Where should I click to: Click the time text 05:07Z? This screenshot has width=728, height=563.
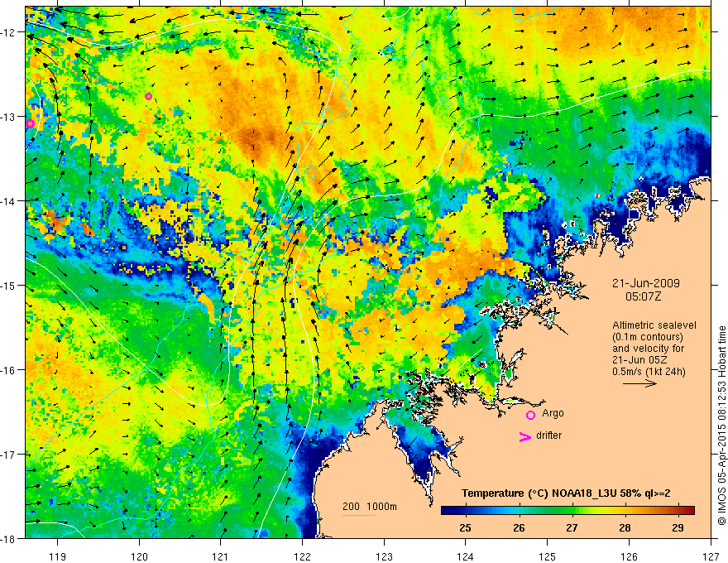[643, 296]
